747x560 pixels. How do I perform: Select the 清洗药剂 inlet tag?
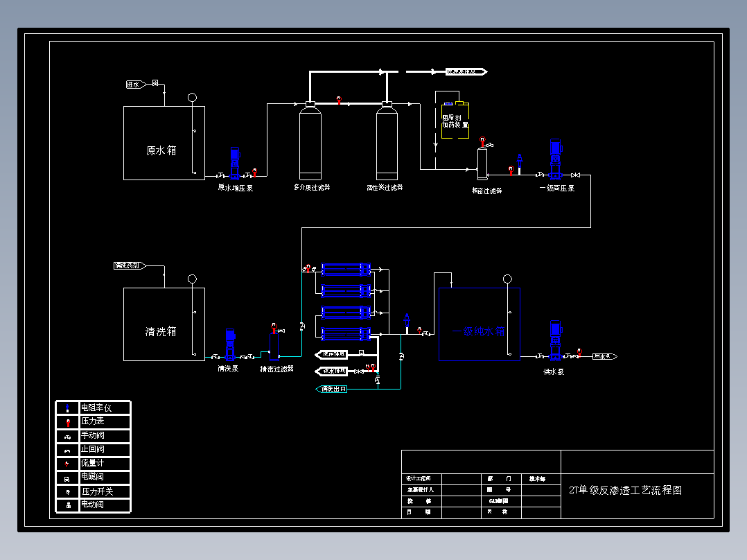click(x=130, y=265)
